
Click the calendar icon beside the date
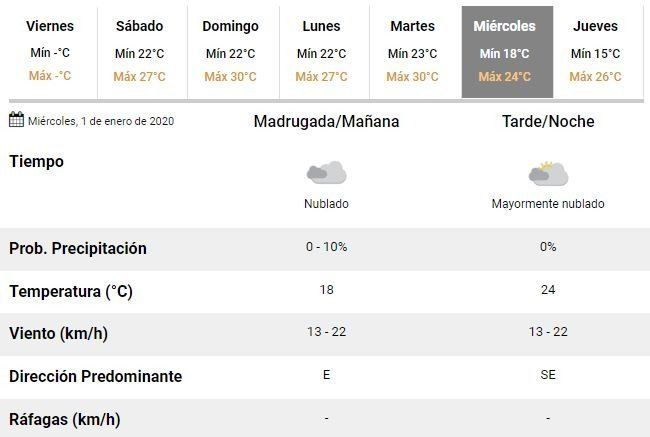click(x=16, y=121)
